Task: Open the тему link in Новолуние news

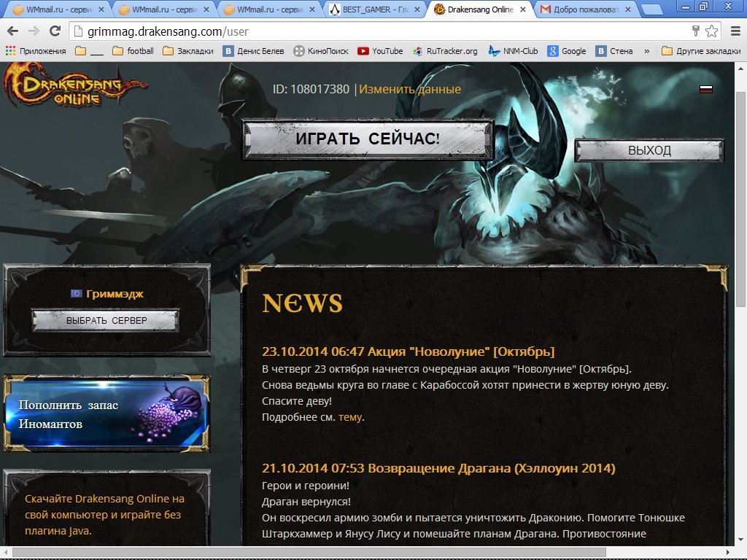Action: click(x=349, y=417)
